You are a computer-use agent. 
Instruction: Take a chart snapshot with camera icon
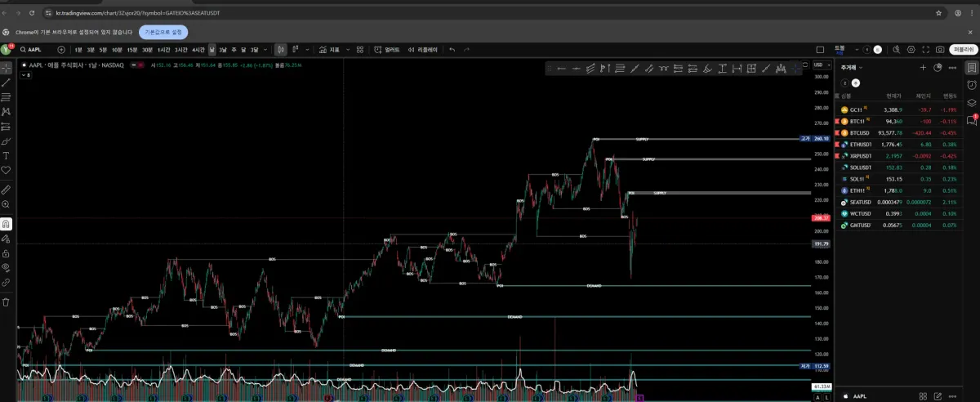point(940,50)
